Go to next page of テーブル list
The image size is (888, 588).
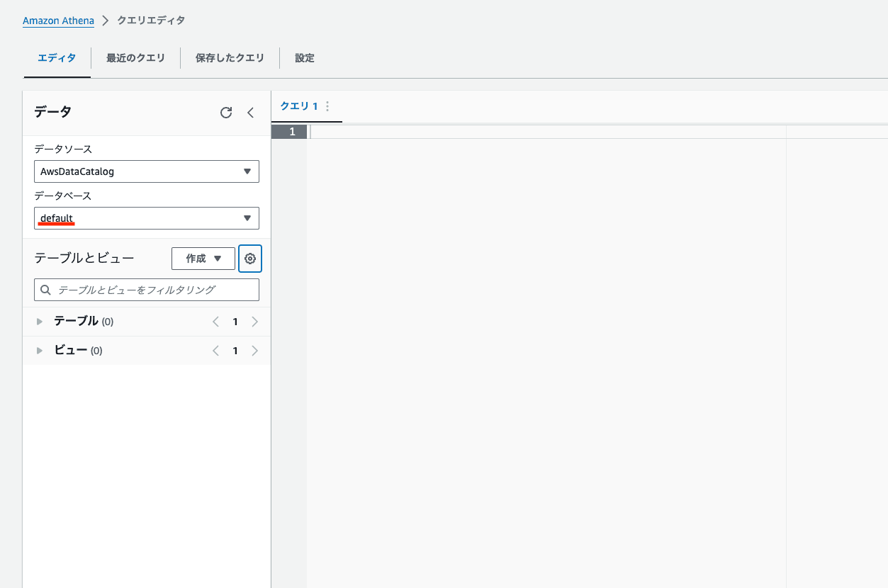pyautogui.click(x=255, y=322)
